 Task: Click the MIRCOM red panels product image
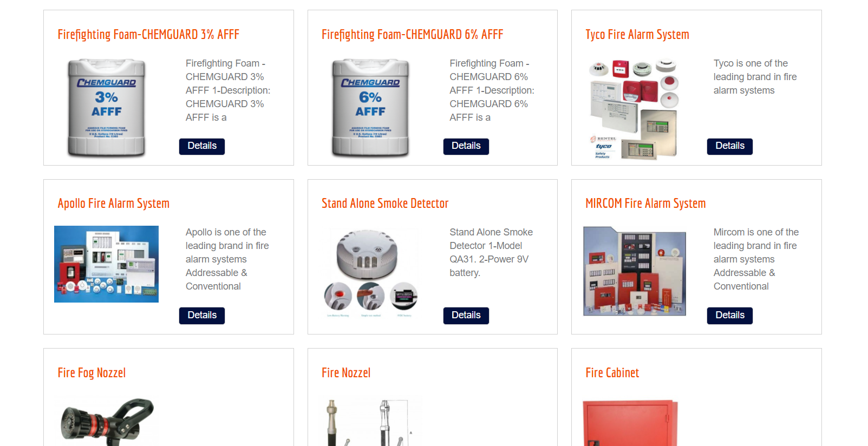click(x=634, y=271)
